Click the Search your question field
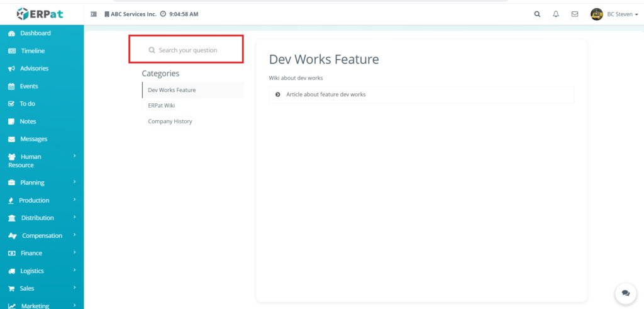This screenshot has height=309, width=644. [x=188, y=50]
